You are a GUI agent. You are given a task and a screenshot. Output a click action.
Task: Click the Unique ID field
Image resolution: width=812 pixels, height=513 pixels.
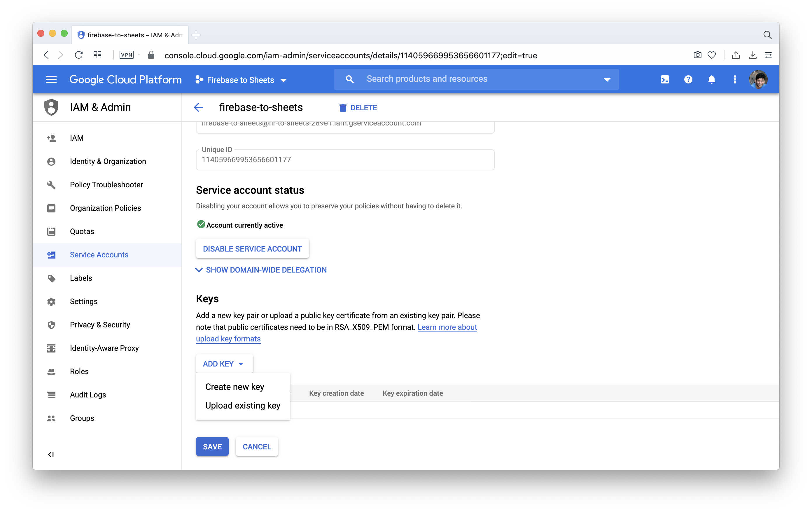(x=345, y=160)
